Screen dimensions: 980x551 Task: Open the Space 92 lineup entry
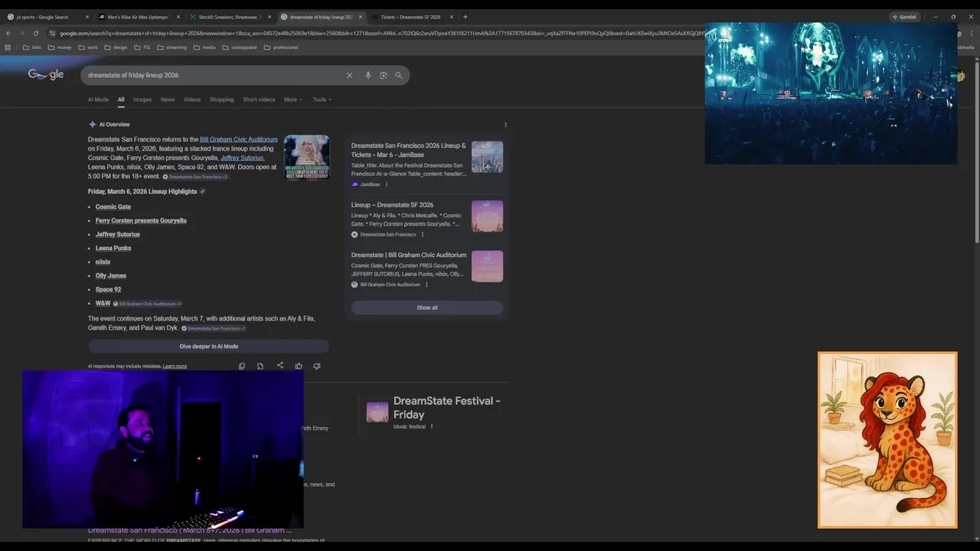point(108,289)
